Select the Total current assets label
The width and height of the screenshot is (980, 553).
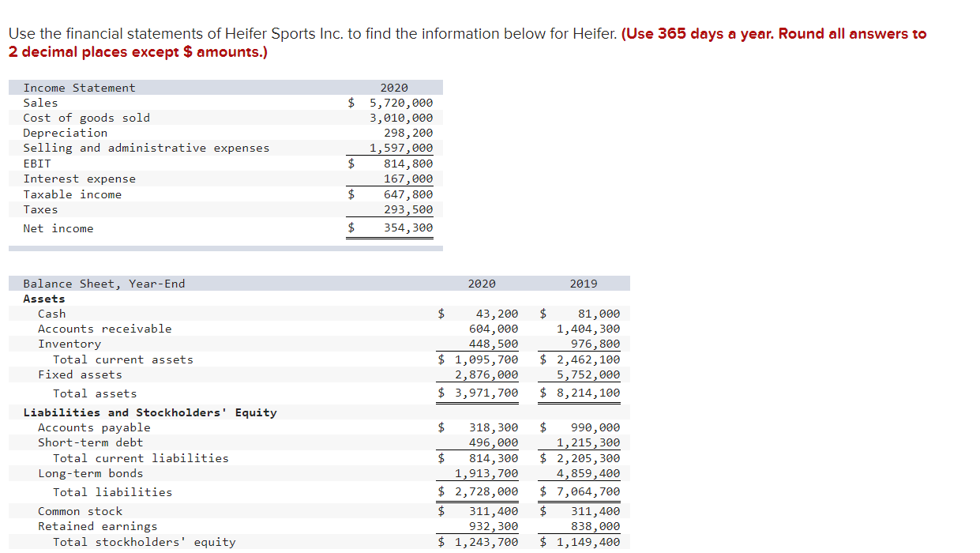[123, 359]
